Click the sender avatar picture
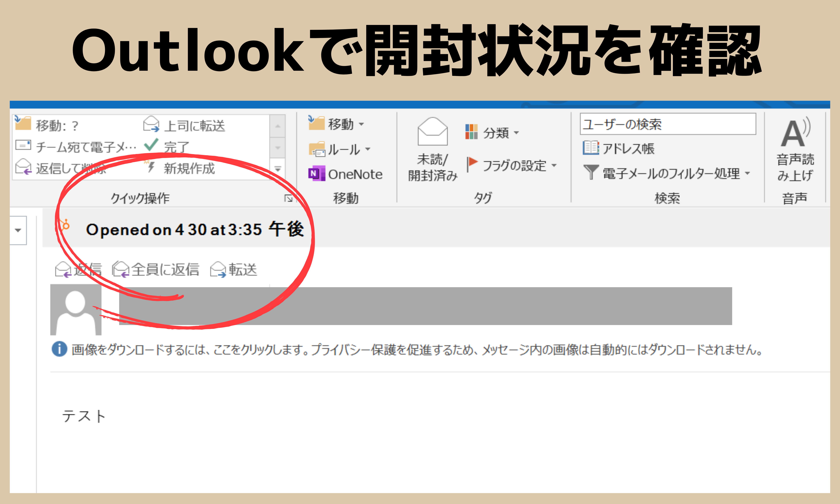840x504 pixels. coord(76,310)
